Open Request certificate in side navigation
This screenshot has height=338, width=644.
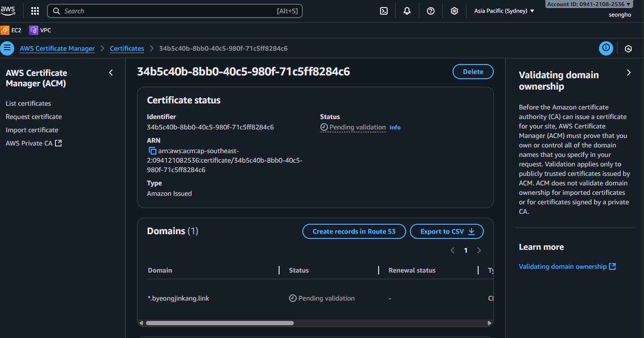coord(34,117)
